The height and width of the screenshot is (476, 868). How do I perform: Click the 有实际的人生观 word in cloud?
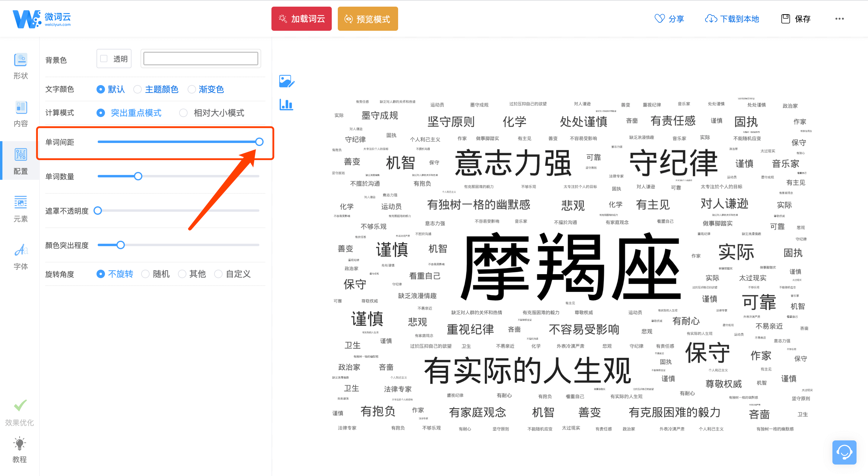[x=527, y=370]
